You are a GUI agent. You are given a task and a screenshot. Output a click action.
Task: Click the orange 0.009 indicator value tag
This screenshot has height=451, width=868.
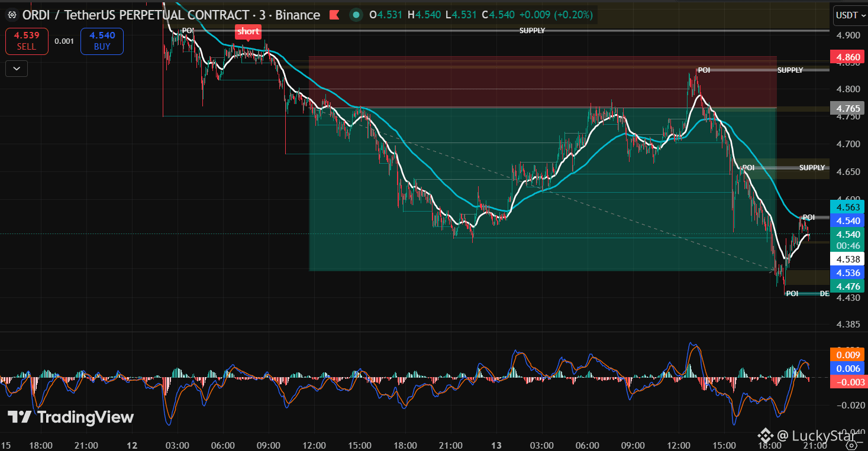point(847,355)
